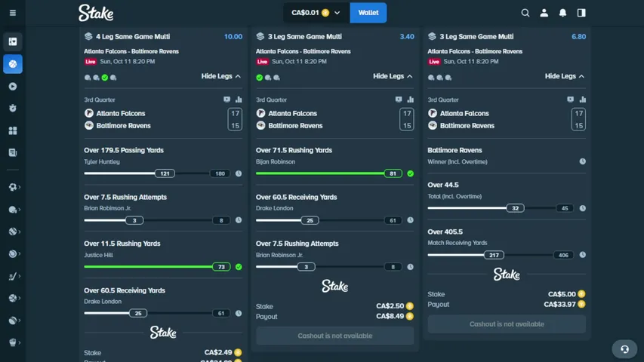Select the highlighted sports sidebar icon
Viewport: 644px width, 362px height.
coord(13,64)
